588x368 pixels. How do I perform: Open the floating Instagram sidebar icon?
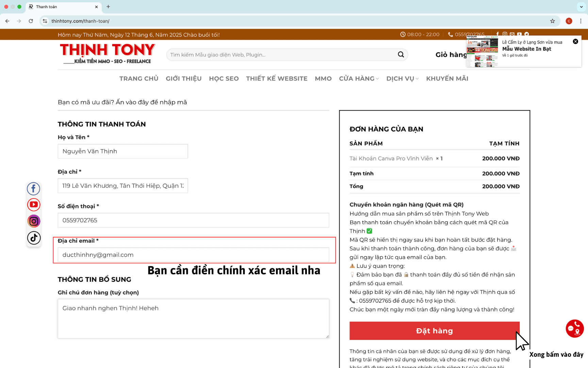point(34,221)
